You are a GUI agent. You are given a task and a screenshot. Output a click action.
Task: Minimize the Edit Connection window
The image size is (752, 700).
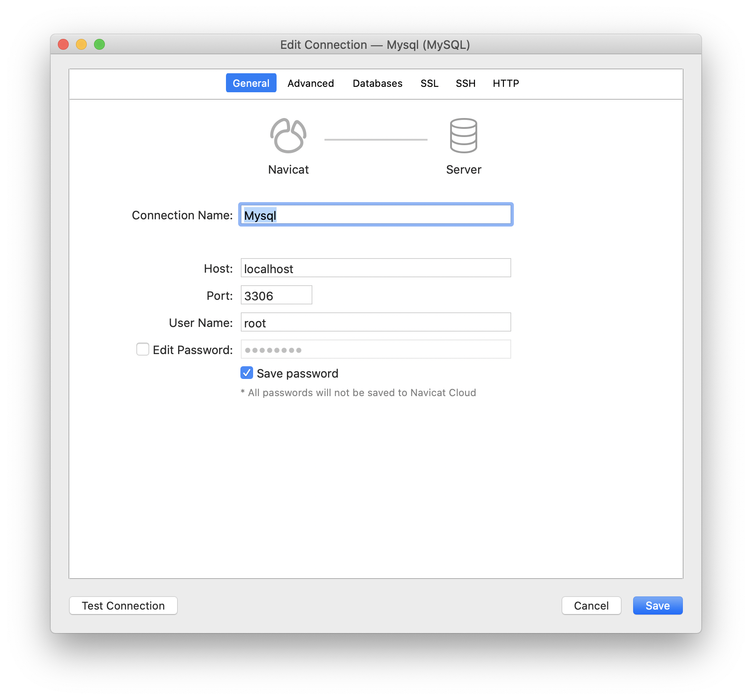(x=81, y=44)
